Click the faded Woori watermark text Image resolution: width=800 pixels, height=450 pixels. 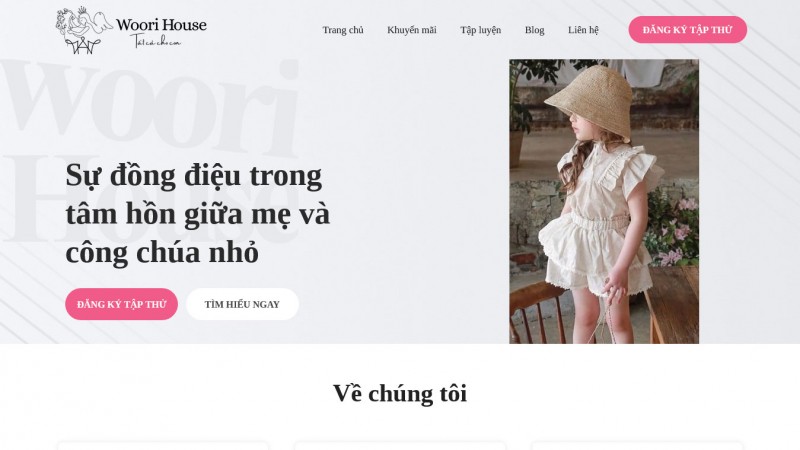151,109
